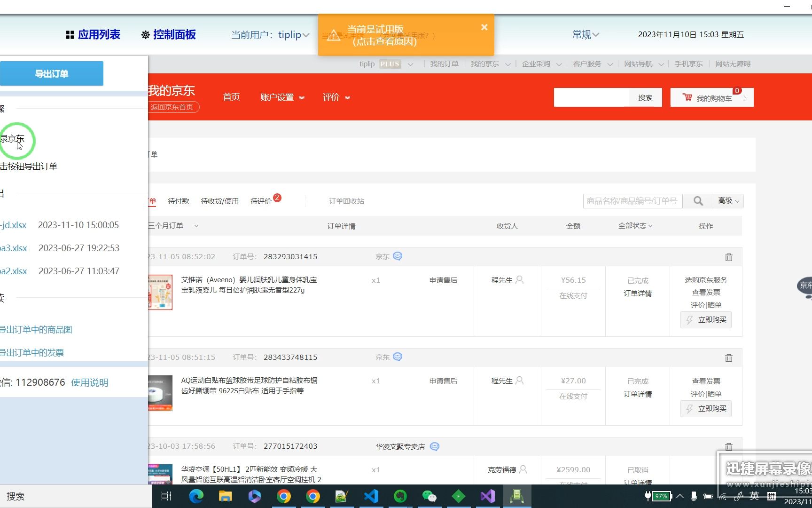Expand 评价 menu in red header
The image size is (812, 508).
336,97
